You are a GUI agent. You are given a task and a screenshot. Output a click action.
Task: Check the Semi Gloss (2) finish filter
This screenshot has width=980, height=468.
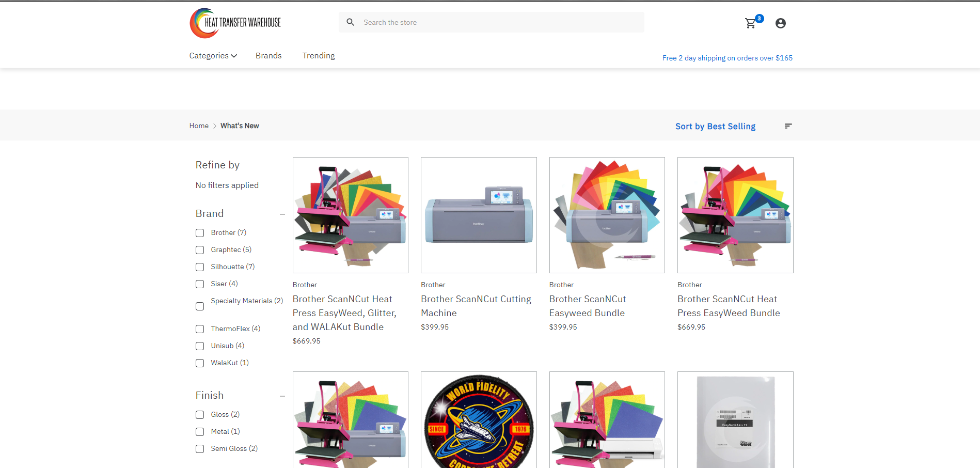(200, 449)
